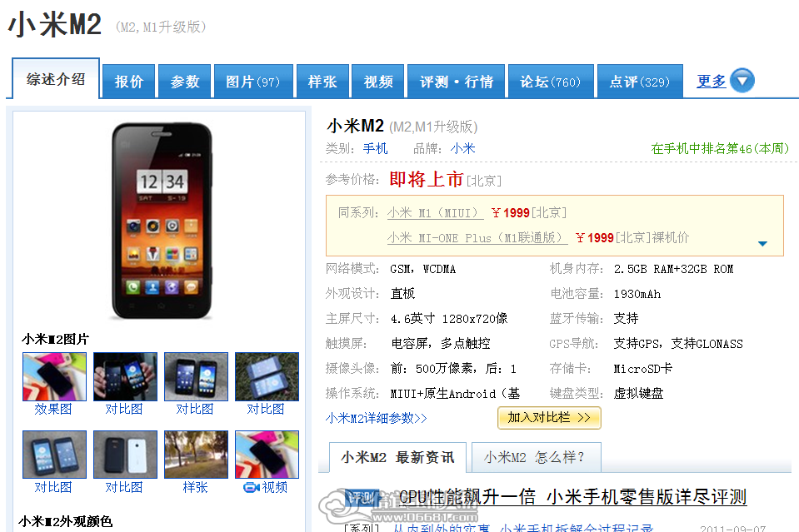Open the 视频 thumbnail in second row
Image resolution: width=799 pixels, height=532 pixels.
[x=267, y=455]
